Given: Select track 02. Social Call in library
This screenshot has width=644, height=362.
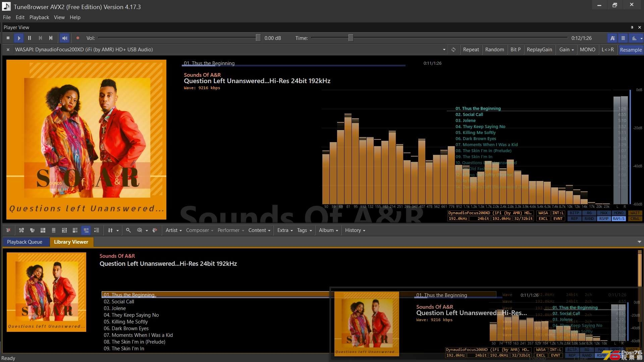Looking at the screenshot, I should click(119, 302).
